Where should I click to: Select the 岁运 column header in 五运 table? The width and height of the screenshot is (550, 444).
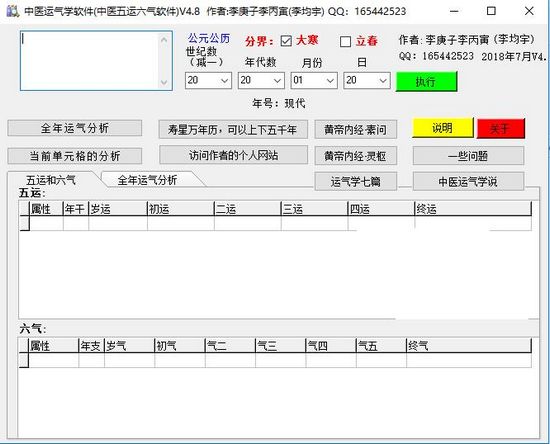[x=118, y=209]
